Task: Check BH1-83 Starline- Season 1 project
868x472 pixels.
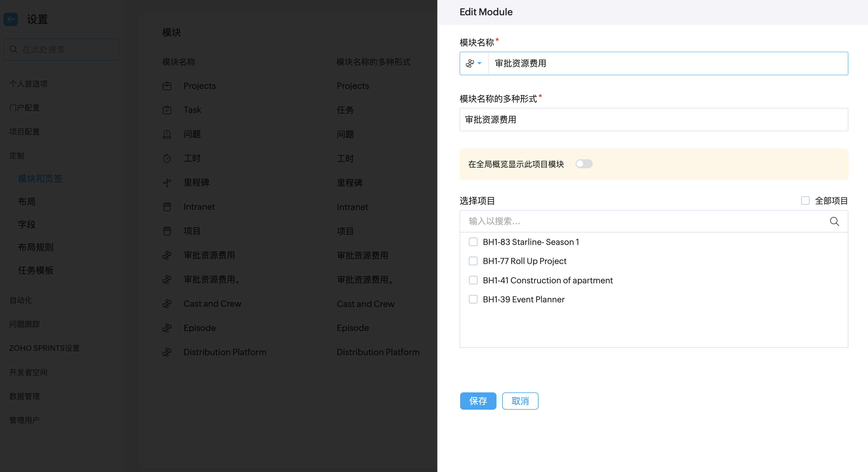Action: pyautogui.click(x=473, y=242)
